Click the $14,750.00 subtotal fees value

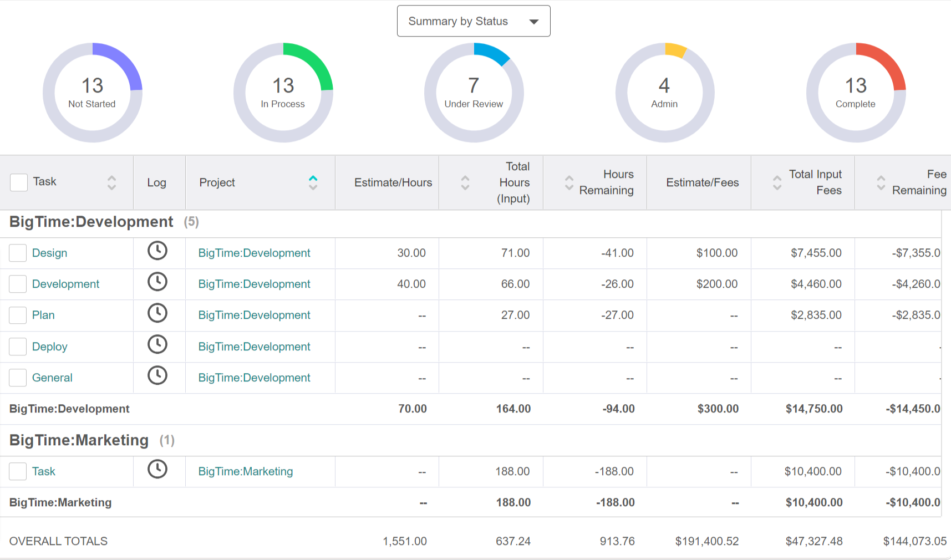point(814,409)
